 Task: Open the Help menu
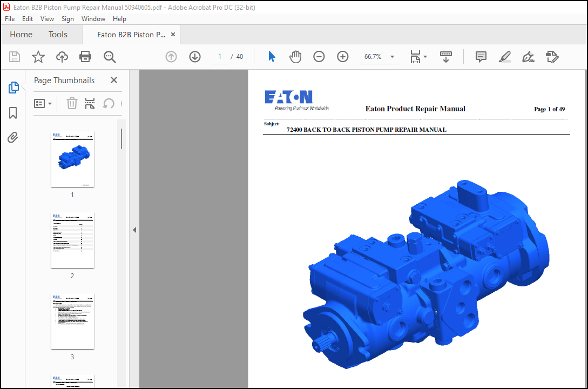pyautogui.click(x=119, y=19)
